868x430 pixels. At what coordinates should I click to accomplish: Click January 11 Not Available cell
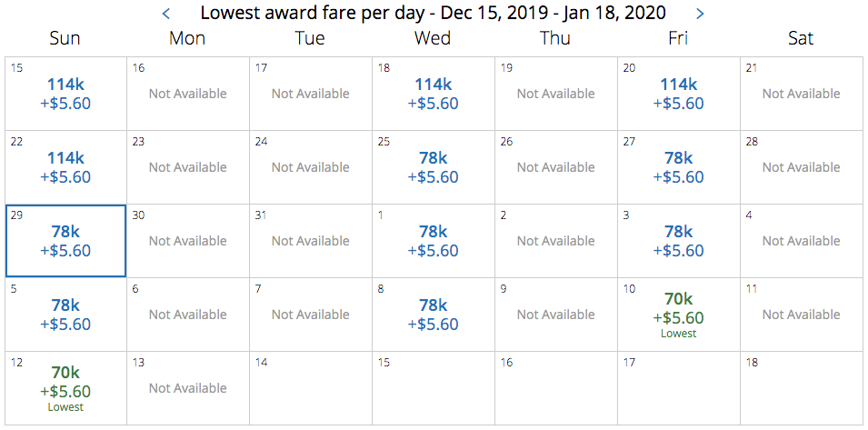tap(801, 315)
